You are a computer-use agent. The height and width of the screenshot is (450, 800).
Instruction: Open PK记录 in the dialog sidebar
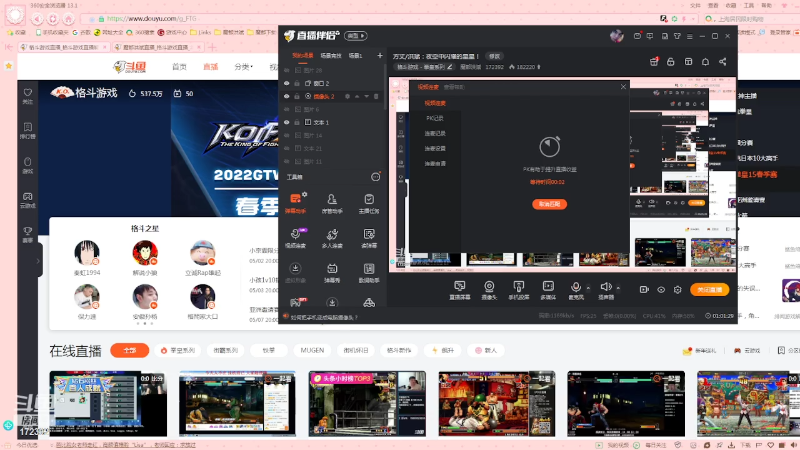(x=435, y=118)
